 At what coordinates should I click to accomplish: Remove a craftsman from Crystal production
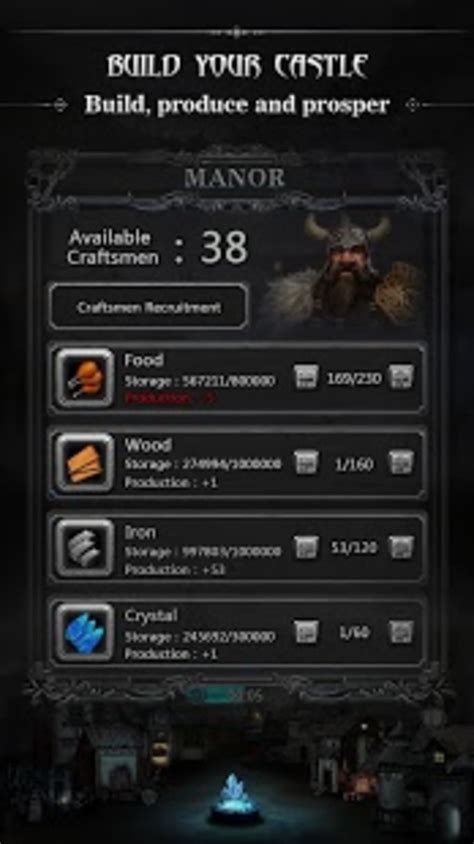306,632
